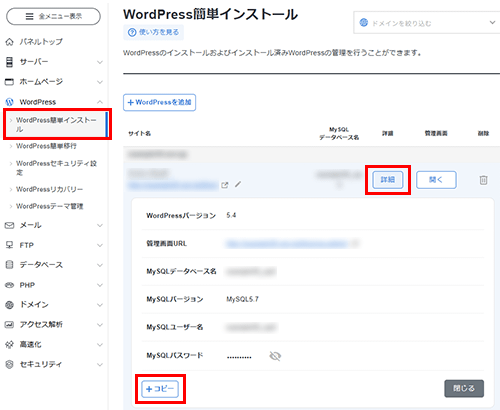Click the 開く admin button

pyautogui.click(x=436, y=180)
